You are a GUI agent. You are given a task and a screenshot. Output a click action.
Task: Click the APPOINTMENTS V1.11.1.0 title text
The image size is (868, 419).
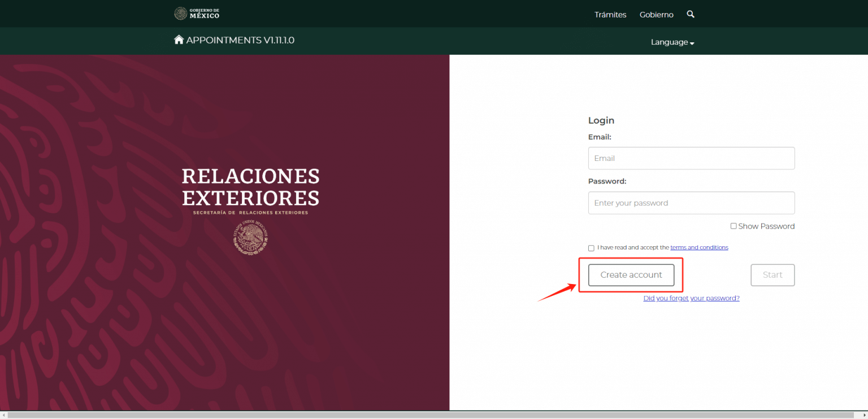point(240,40)
